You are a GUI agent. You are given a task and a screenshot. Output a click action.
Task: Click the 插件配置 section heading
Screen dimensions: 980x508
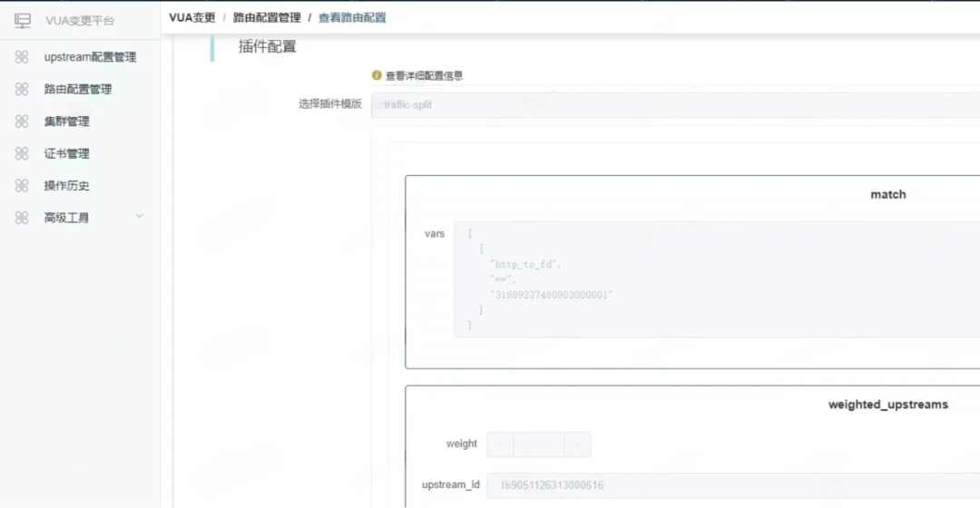268,46
